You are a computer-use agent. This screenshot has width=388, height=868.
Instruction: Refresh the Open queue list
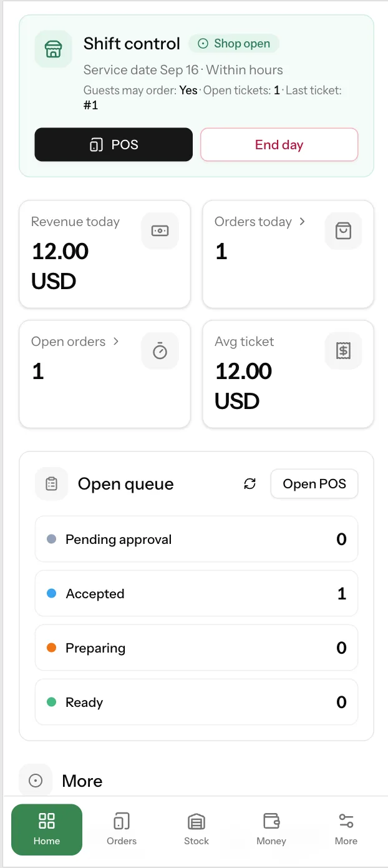(250, 484)
